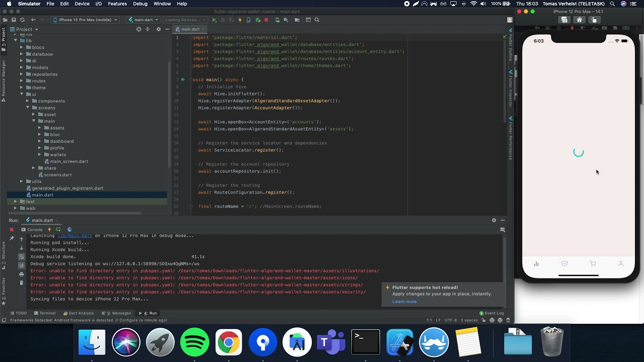The image size is (644, 362).
Task: Click the Learn more link in hot reload tip
Action: 405,302
